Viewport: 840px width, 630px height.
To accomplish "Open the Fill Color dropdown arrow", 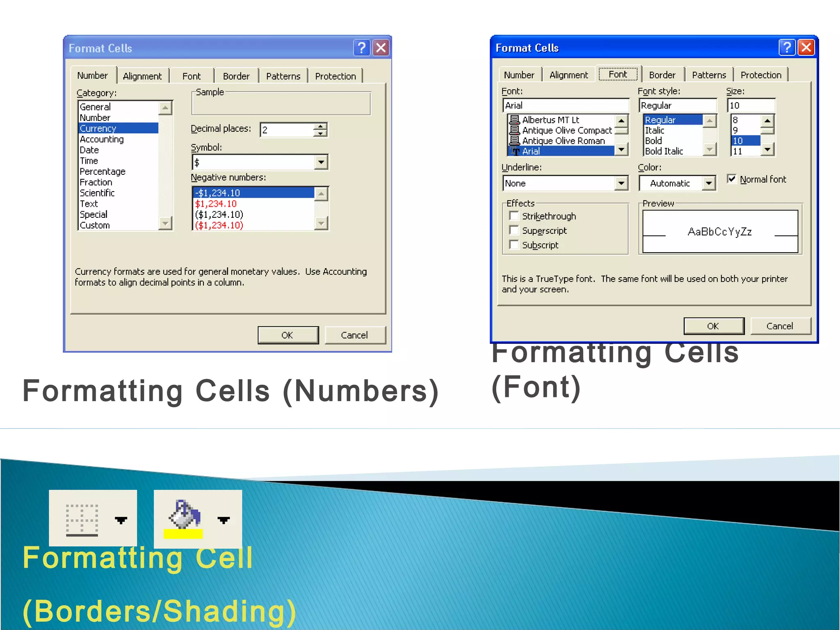I will tap(224, 520).
